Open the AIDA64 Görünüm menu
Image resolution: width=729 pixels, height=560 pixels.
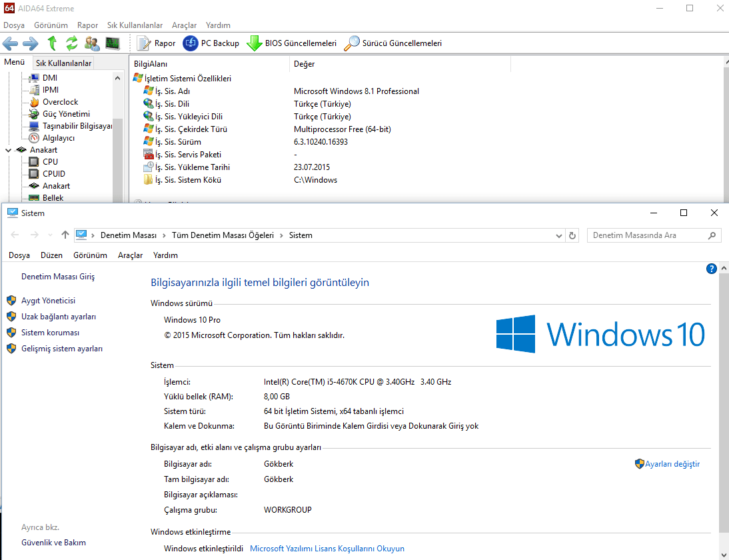point(51,25)
